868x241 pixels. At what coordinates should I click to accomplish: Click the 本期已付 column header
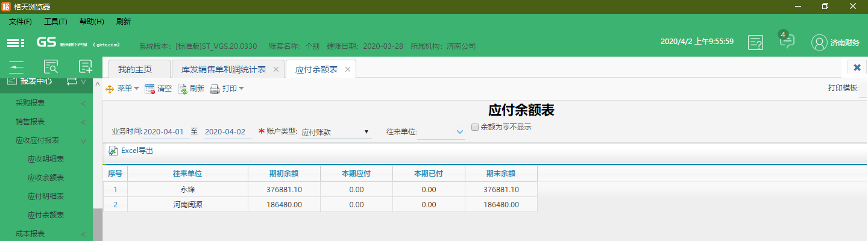click(429, 173)
